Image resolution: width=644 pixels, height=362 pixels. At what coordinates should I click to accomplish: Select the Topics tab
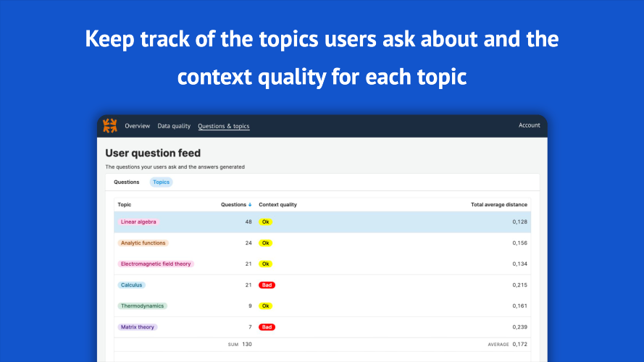click(161, 182)
